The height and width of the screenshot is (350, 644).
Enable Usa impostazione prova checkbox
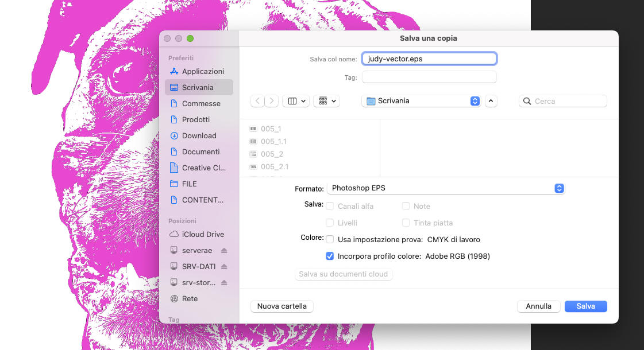330,239
